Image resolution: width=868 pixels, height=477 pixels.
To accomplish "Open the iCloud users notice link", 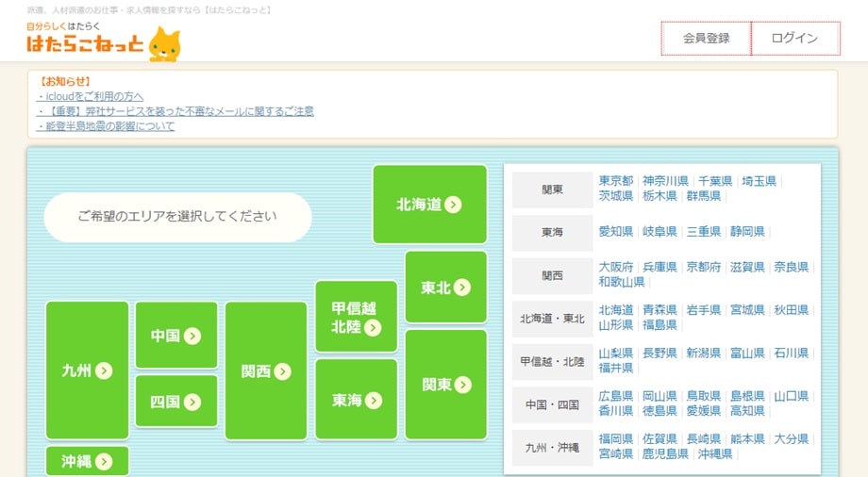I will pyautogui.click(x=92, y=96).
